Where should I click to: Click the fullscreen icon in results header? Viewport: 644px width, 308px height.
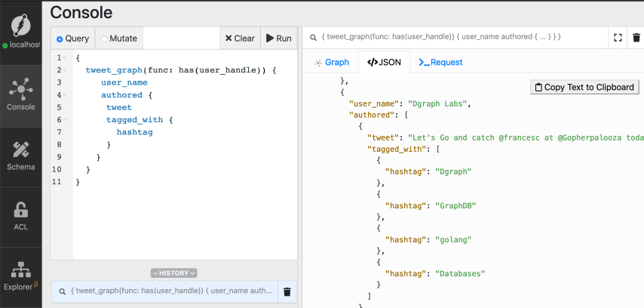pos(618,37)
